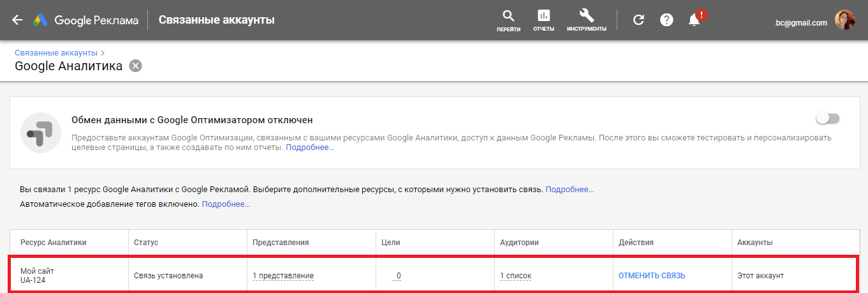Click the Связанные аккаунты header title

pyautogui.click(x=216, y=20)
